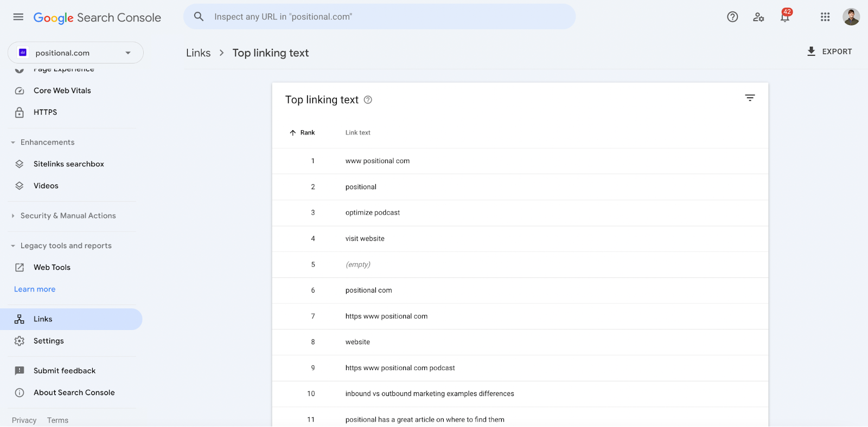The image size is (868, 427).
Task: Click the About Search Console info icon
Action: click(20, 392)
